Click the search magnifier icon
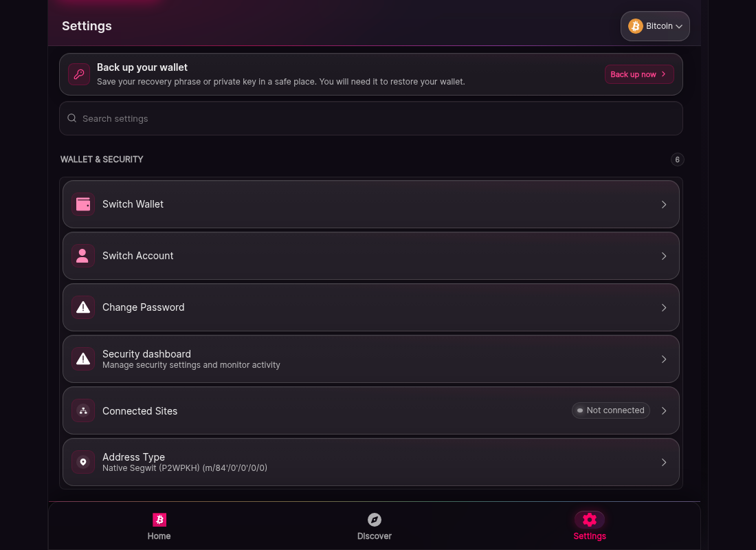 click(x=72, y=118)
